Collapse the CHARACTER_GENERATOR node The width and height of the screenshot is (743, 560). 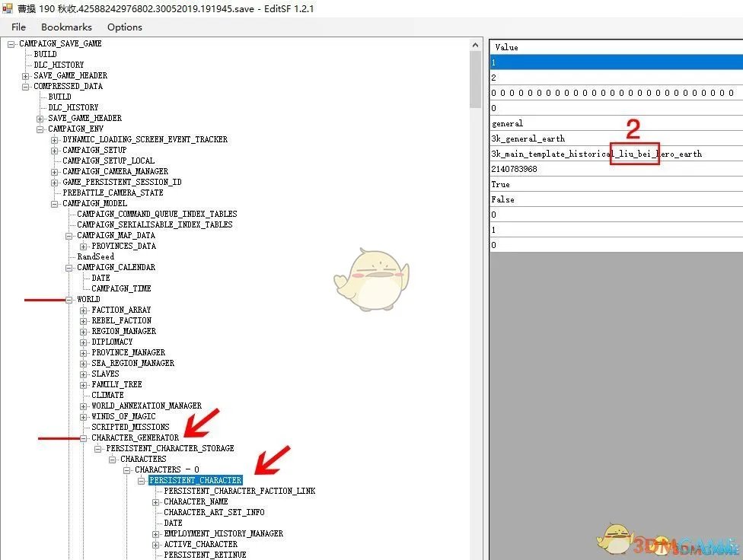point(84,438)
